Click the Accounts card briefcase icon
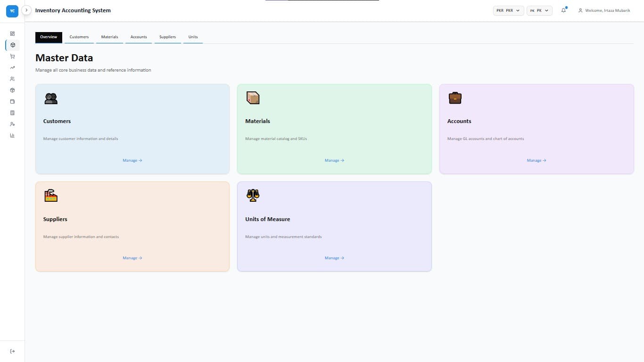Screen dimensions: 644x362 [x=455, y=98]
